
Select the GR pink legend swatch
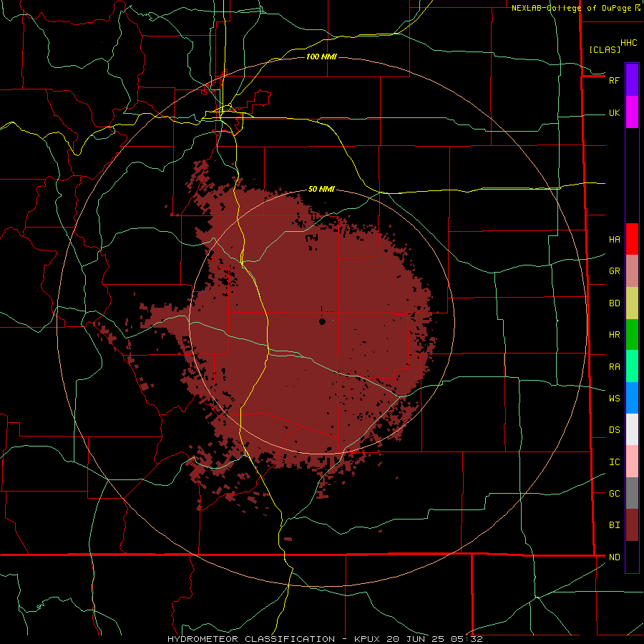pyautogui.click(x=632, y=271)
